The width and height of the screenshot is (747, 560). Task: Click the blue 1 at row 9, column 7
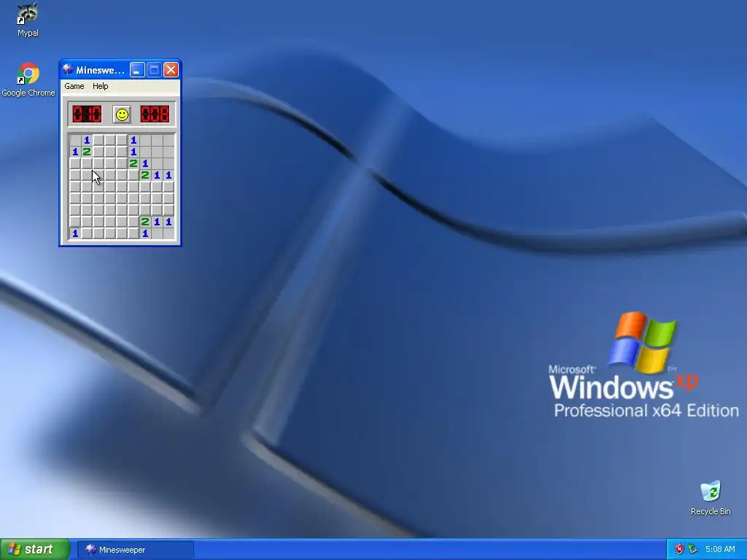[x=145, y=233]
